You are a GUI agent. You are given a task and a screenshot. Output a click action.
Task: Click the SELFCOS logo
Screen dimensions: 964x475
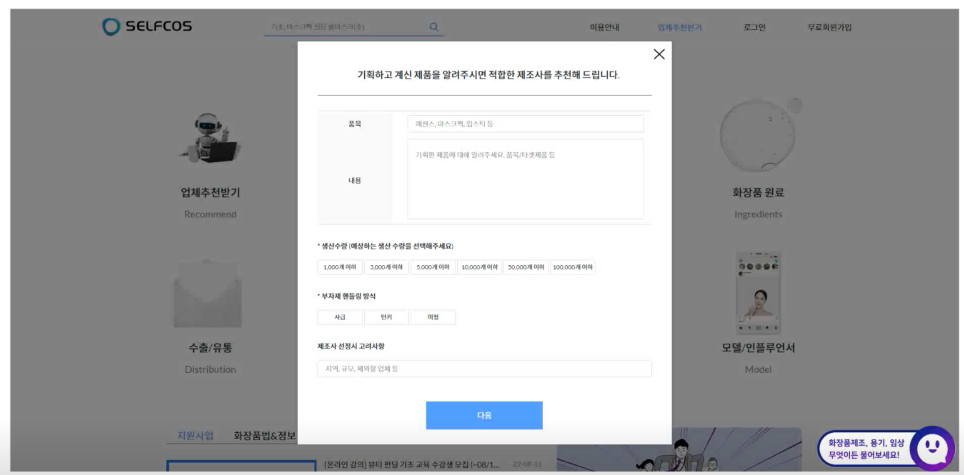[x=148, y=27]
